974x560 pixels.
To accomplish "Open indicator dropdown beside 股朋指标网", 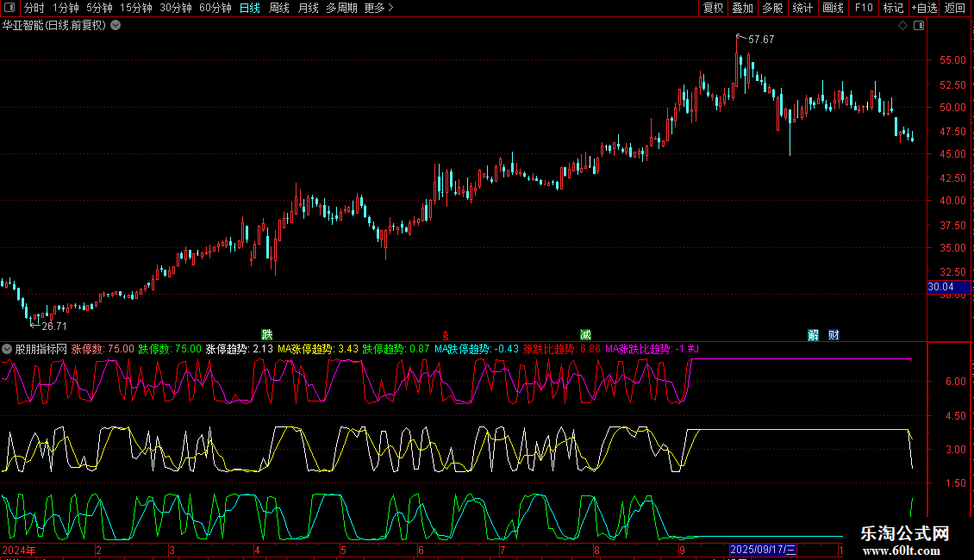I will coord(7,349).
